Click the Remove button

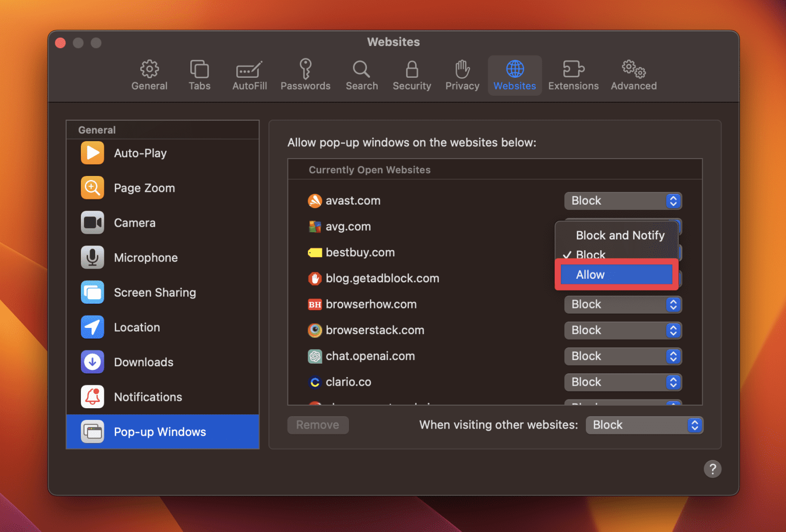318,425
